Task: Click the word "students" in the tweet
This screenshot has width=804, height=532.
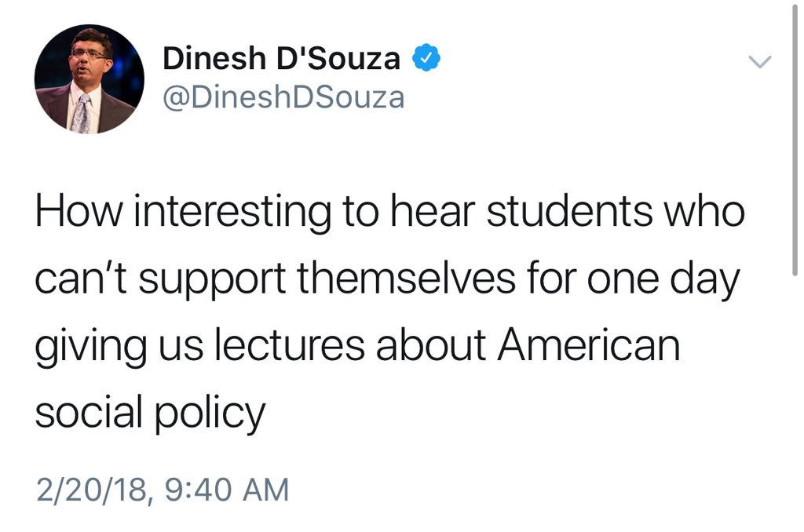Action: click(x=569, y=211)
